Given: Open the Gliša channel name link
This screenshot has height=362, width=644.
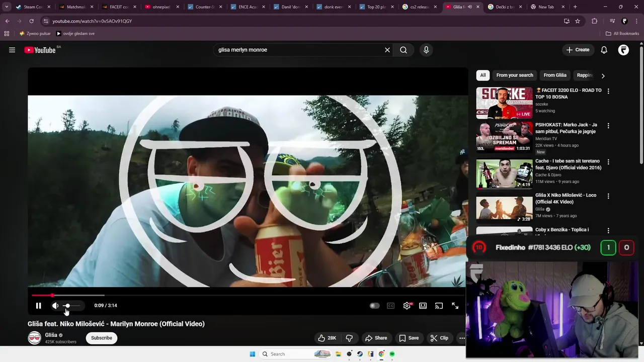Looking at the screenshot, I should (51, 335).
